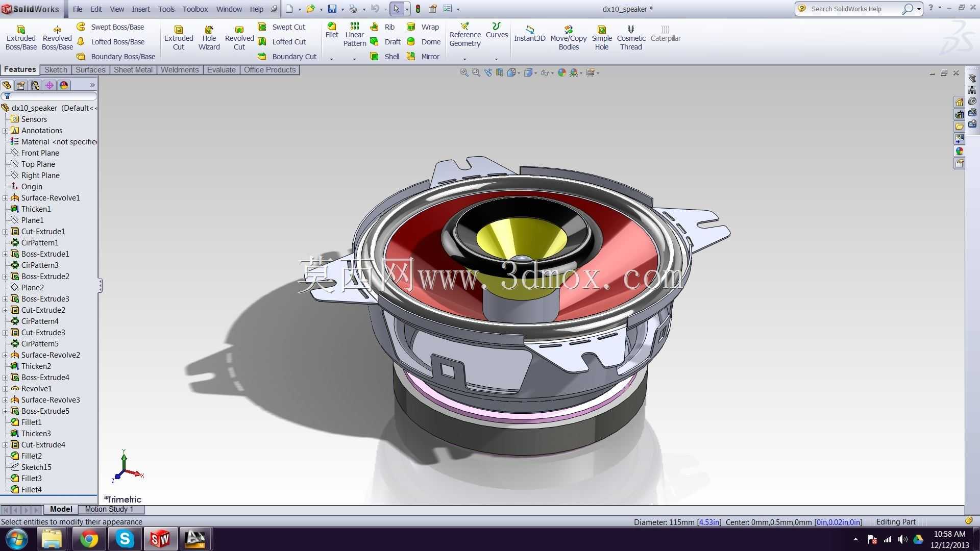This screenshot has height=551, width=980.
Task: Open Move/Copy Bodies tool
Action: 569,38
